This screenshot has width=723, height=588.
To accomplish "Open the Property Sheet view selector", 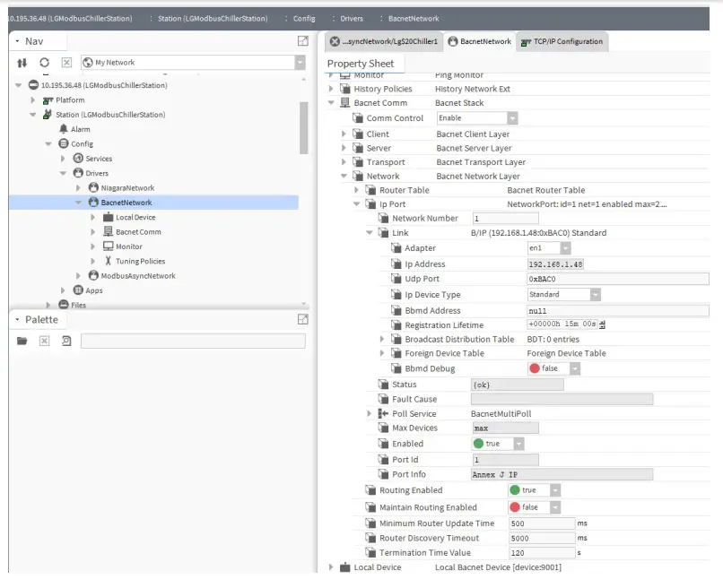I will pos(361,64).
